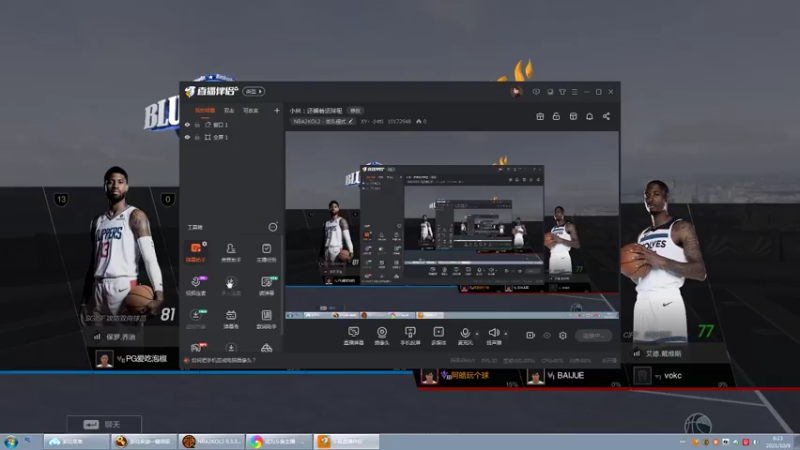The height and width of the screenshot is (450, 800).
Task: Click 修改 button next to stream title
Action: [355, 111]
